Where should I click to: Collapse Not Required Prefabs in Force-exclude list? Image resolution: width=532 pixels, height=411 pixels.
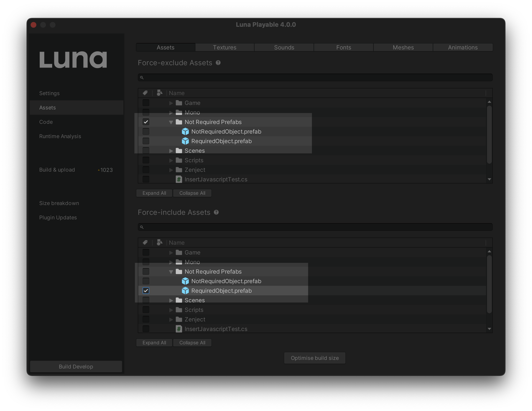pyautogui.click(x=171, y=122)
